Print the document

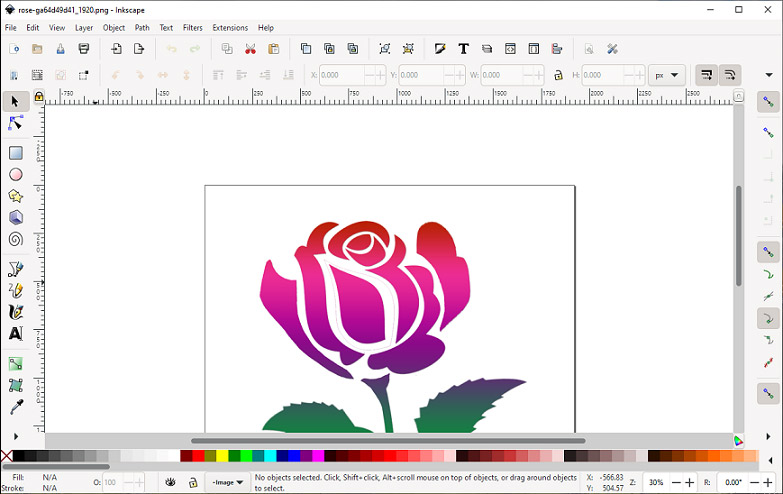click(84, 48)
